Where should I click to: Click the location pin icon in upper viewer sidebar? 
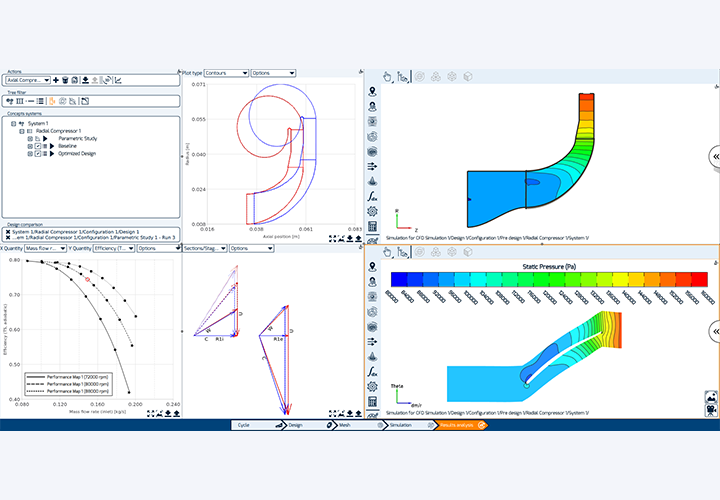(372, 94)
